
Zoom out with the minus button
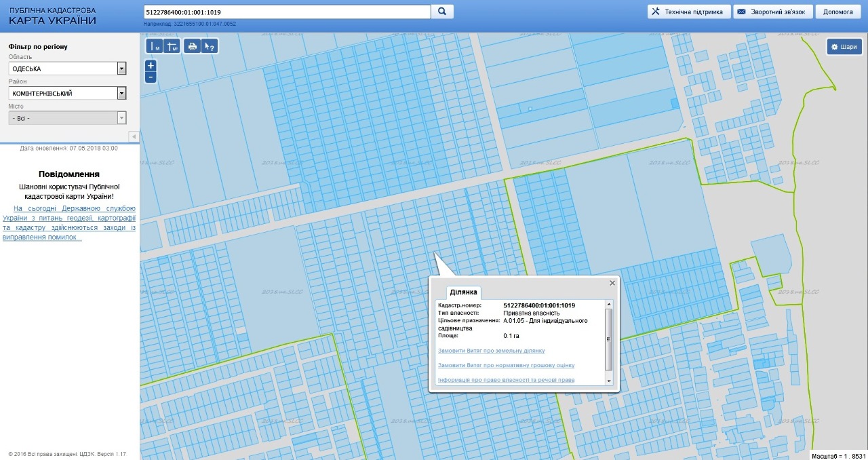[151, 77]
